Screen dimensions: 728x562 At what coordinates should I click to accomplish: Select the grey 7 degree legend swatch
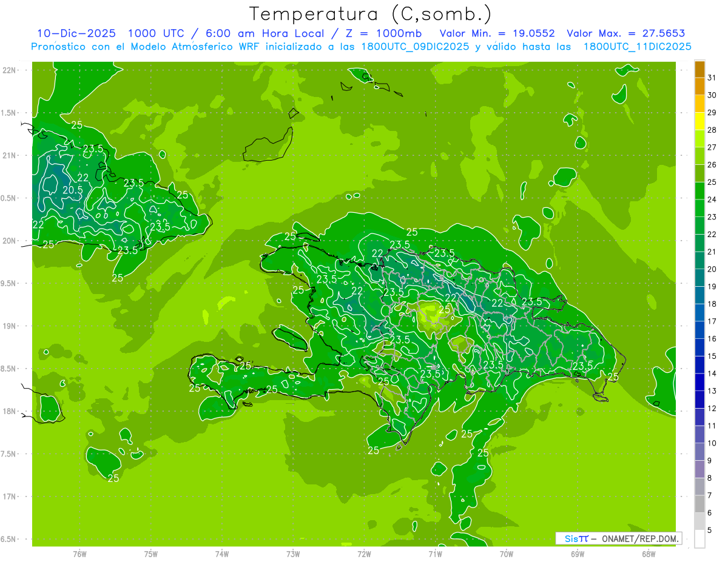coord(699,487)
